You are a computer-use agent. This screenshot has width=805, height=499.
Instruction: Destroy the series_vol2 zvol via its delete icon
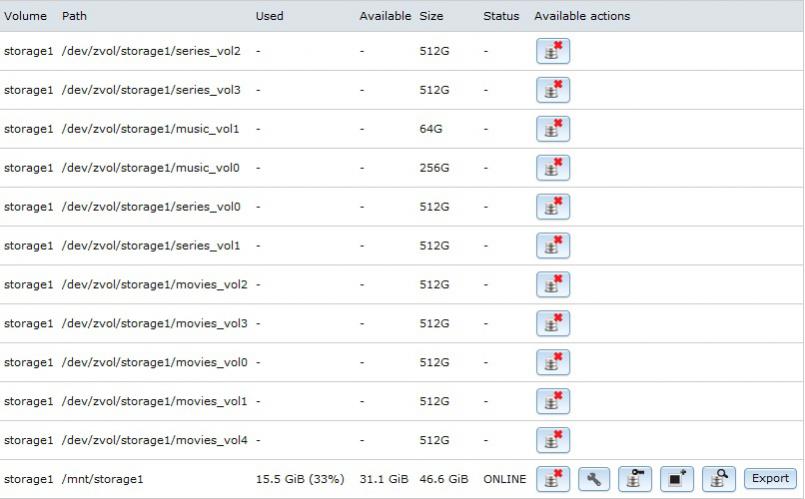(553, 51)
